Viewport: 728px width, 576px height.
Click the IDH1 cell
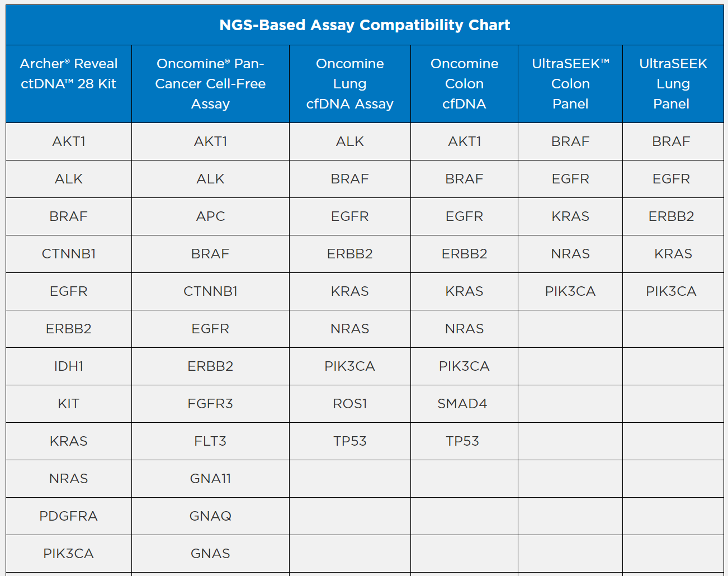pos(69,366)
